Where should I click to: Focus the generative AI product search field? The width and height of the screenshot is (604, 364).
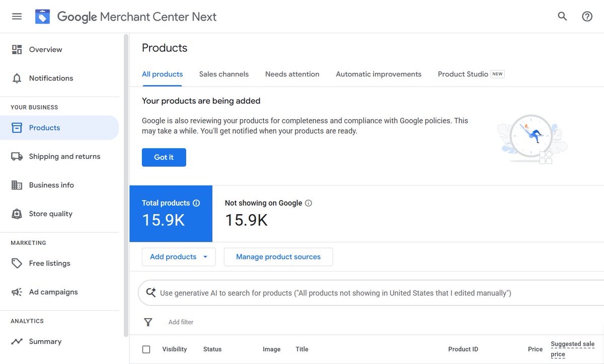[x=371, y=293]
